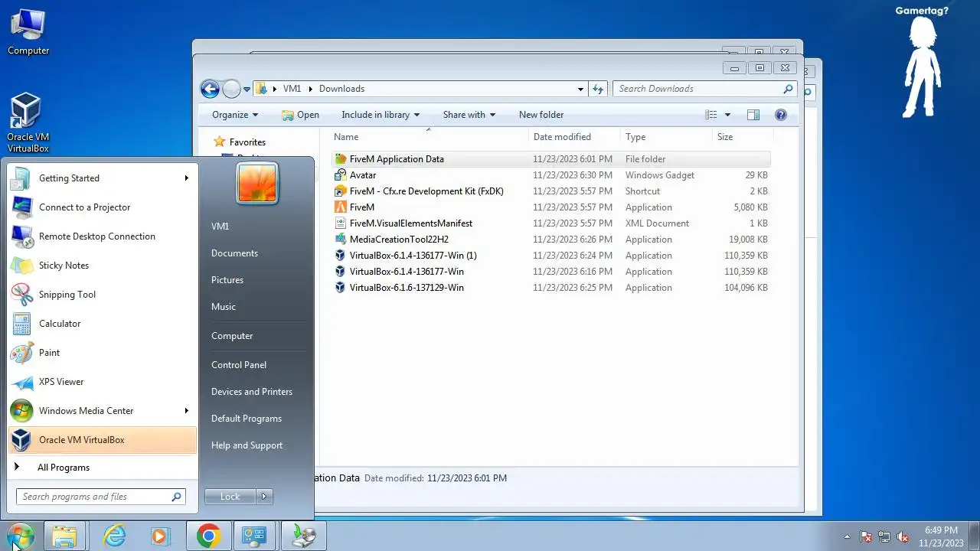Select Oracle VM VirtualBox desktop shortcut
Viewport: 980px width, 551px height.
28,123
